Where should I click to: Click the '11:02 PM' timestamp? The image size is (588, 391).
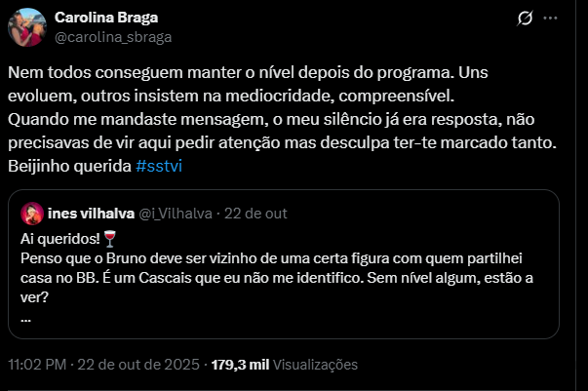tap(37, 365)
